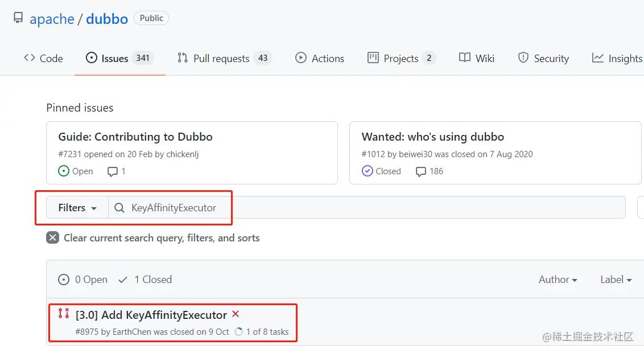Focus the KeyAffinityExecutor search field
Image resolution: width=644 pixels, height=353 pixels.
tap(367, 207)
